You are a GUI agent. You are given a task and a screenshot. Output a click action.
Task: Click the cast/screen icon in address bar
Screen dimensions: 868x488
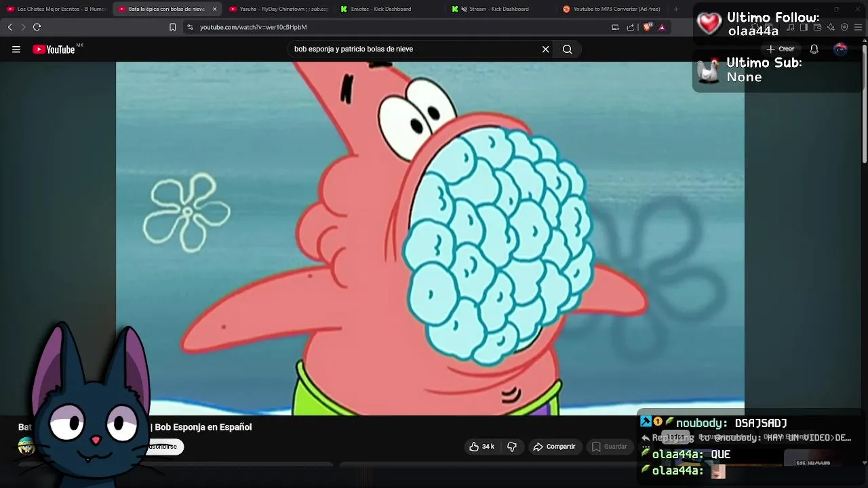(615, 27)
